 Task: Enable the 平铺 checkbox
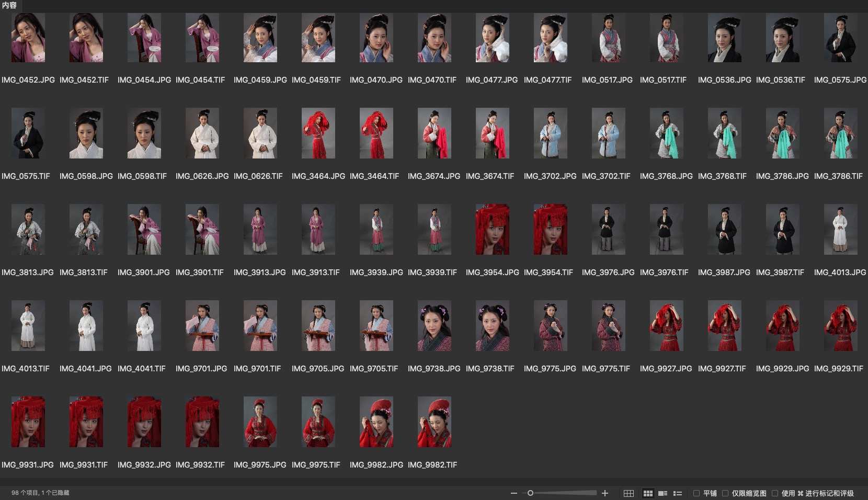[x=696, y=493]
